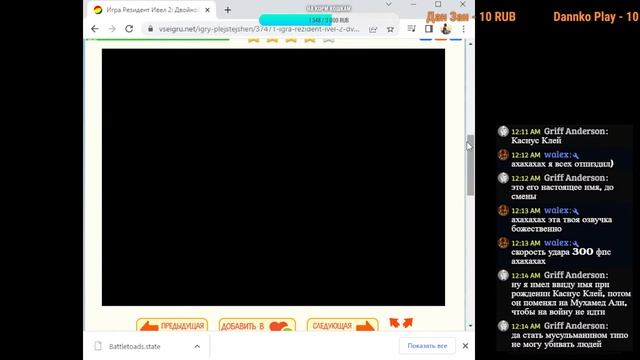Image resolution: width=640 pixels, height=360 pixels.
Task: Go to the СЛЕДУЮЩАЯ game
Action: [x=342, y=325]
